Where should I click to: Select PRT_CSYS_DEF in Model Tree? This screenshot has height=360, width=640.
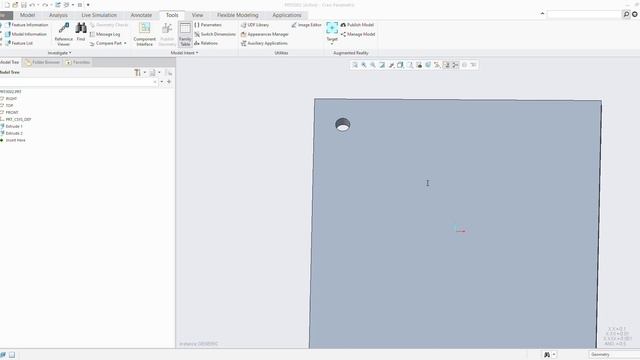pyautogui.click(x=16, y=120)
